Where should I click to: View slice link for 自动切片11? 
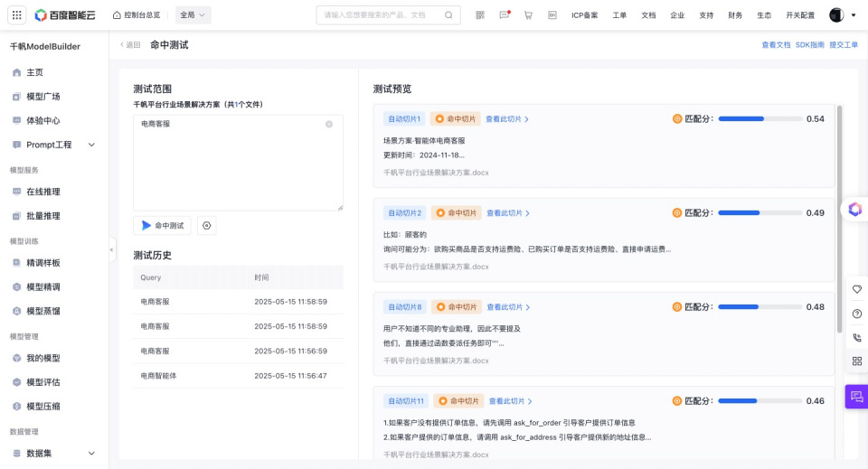510,401
